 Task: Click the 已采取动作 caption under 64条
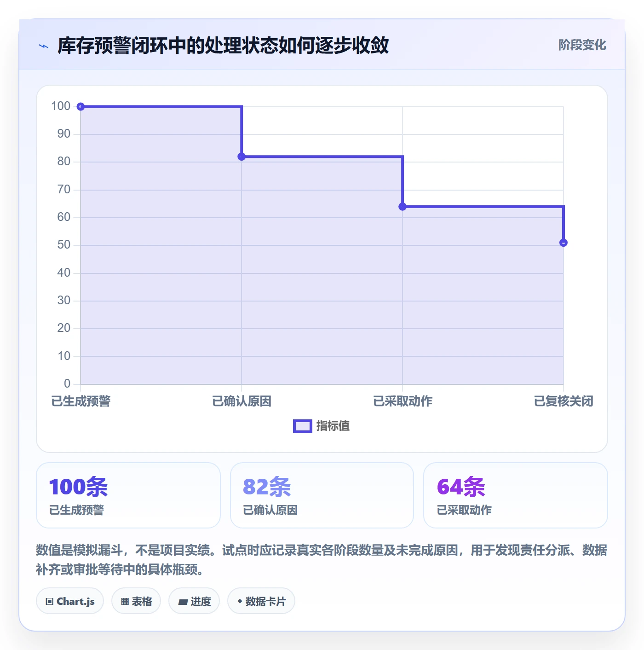(465, 510)
